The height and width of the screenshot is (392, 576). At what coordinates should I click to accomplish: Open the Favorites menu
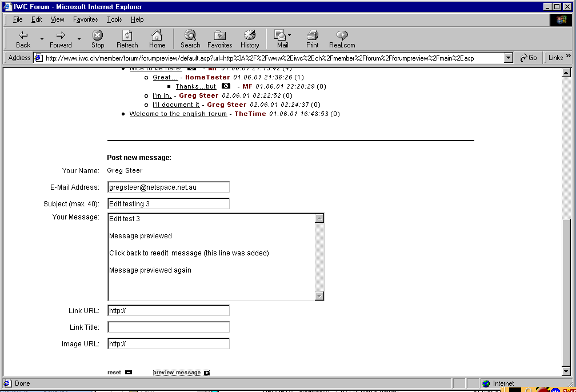pos(85,19)
